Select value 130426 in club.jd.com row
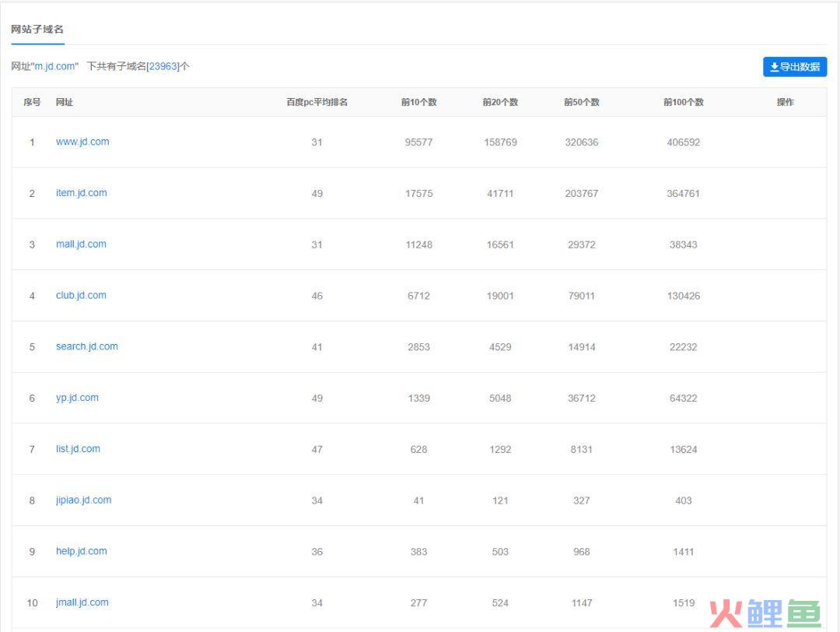The height and width of the screenshot is (632, 840). [684, 296]
